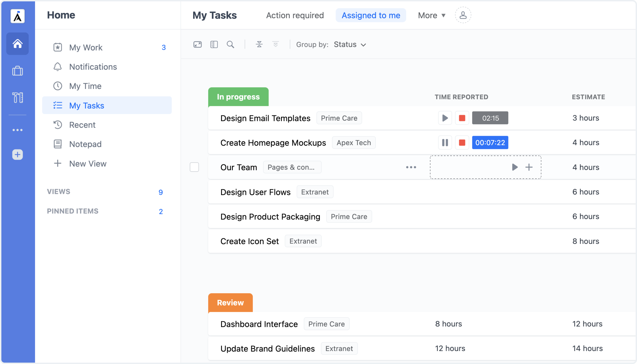Click the list view icon in toolbar
637x364 pixels.
214,44
